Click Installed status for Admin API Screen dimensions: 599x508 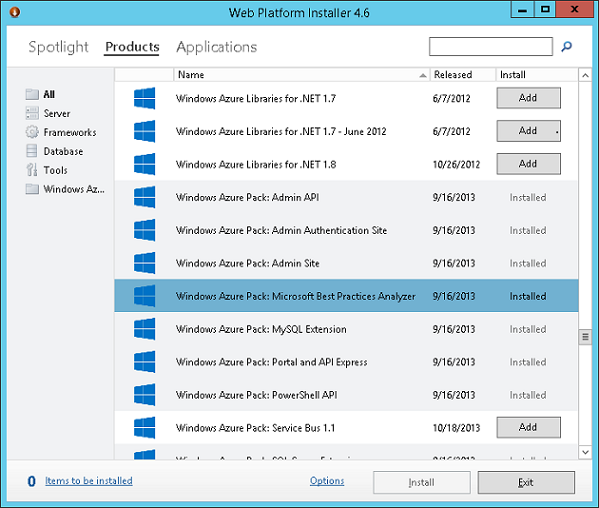[528, 197]
